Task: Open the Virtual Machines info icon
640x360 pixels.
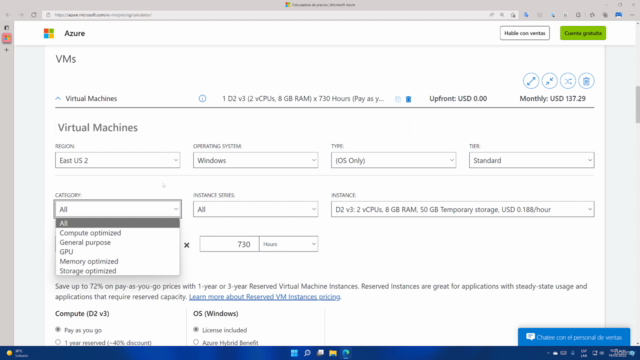Action: coord(202,98)
